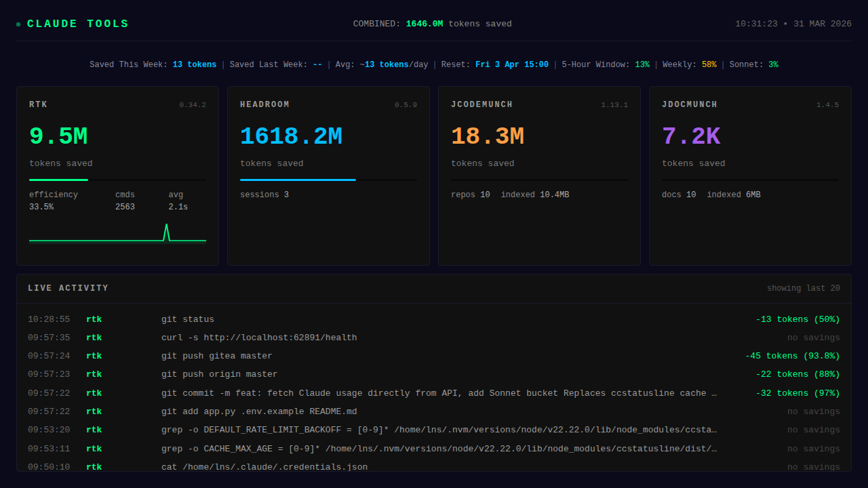
Task: Click the JCODEMUNCH repos 10 stat
Action: pos(471,195)
